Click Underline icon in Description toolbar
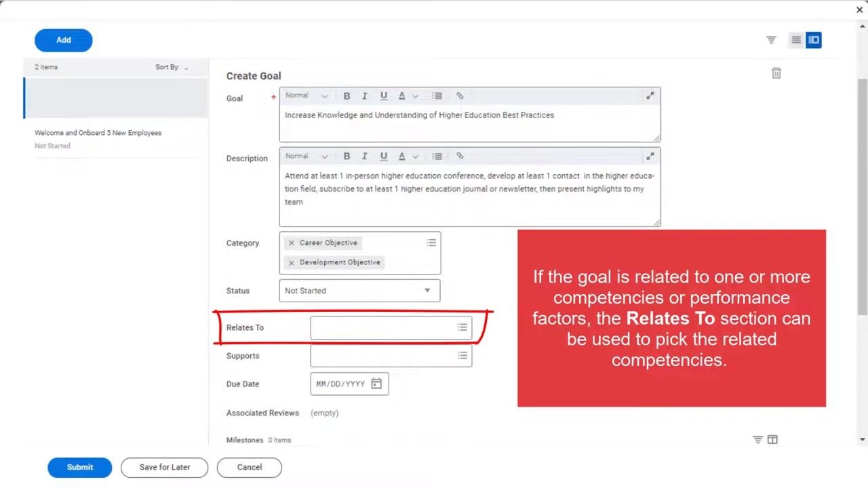The width and height of the screenshot is (868, 488). 384,156
